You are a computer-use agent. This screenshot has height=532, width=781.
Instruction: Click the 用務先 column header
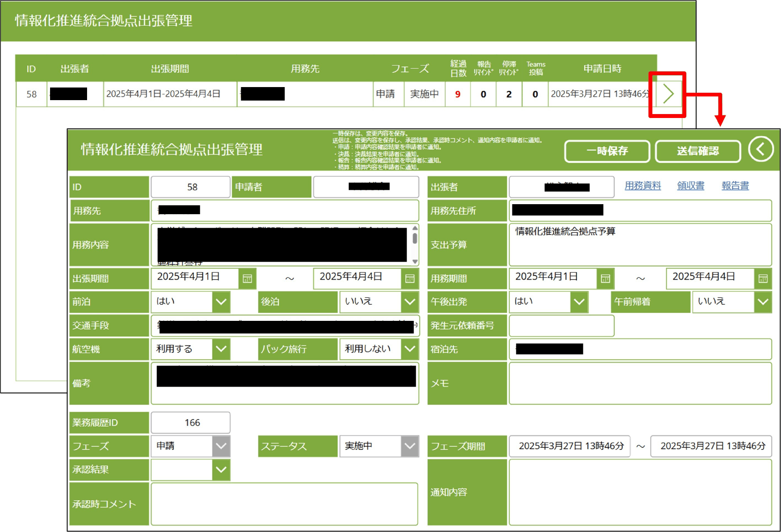tap(305, 69)
